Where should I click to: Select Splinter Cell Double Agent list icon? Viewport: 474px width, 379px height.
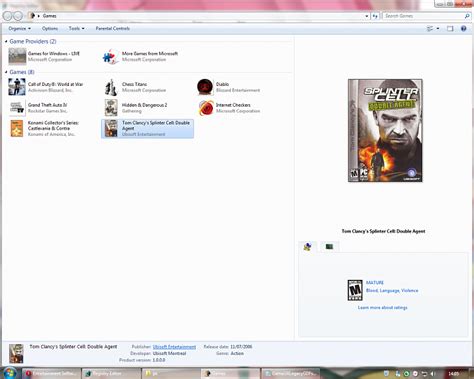(x=111, y=129)
